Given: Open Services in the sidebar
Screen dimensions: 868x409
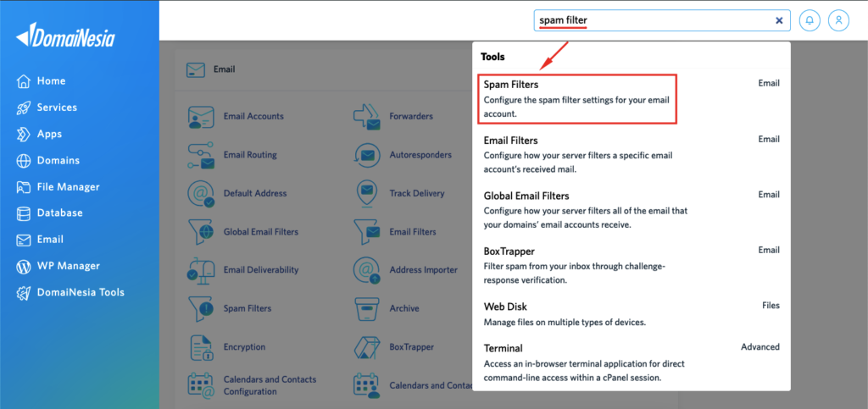Looking at the screenshot, I should [x=57, y=108].
